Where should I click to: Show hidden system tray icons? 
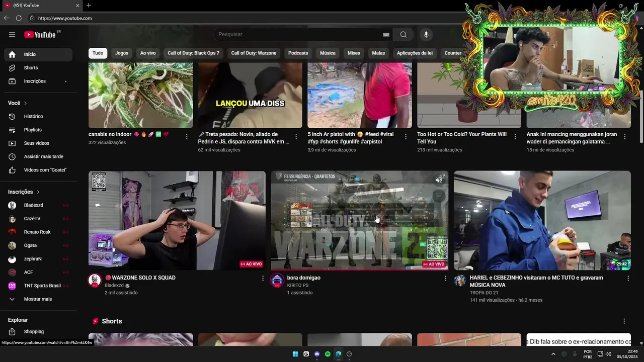553,354
